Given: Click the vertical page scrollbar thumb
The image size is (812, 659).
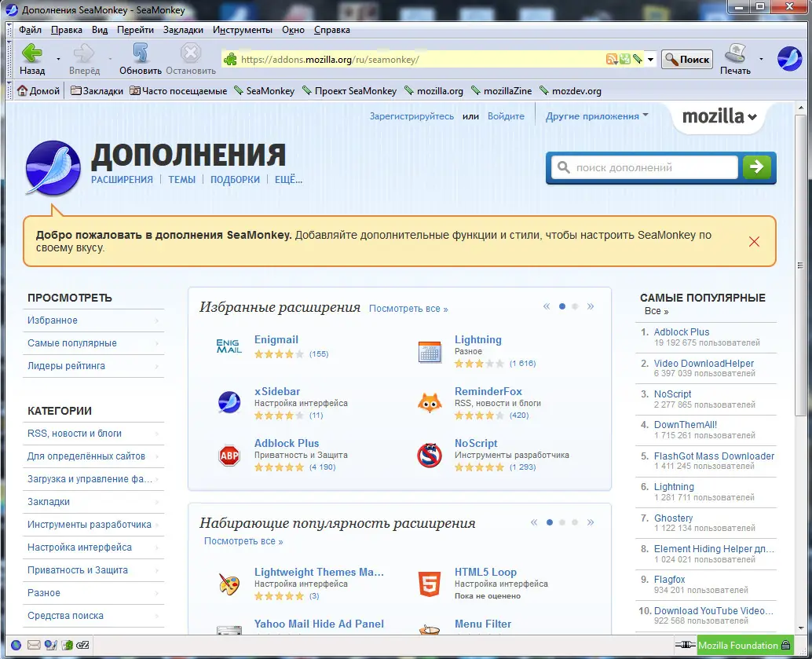Looking at the screenshot, I should point(800,265).
